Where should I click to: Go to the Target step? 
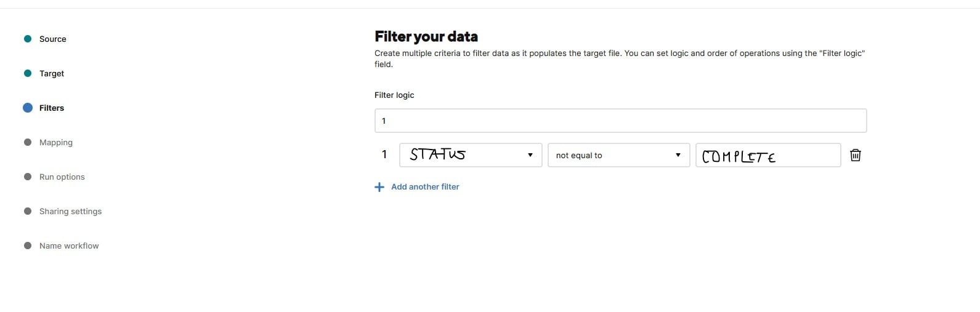(52, 73)
